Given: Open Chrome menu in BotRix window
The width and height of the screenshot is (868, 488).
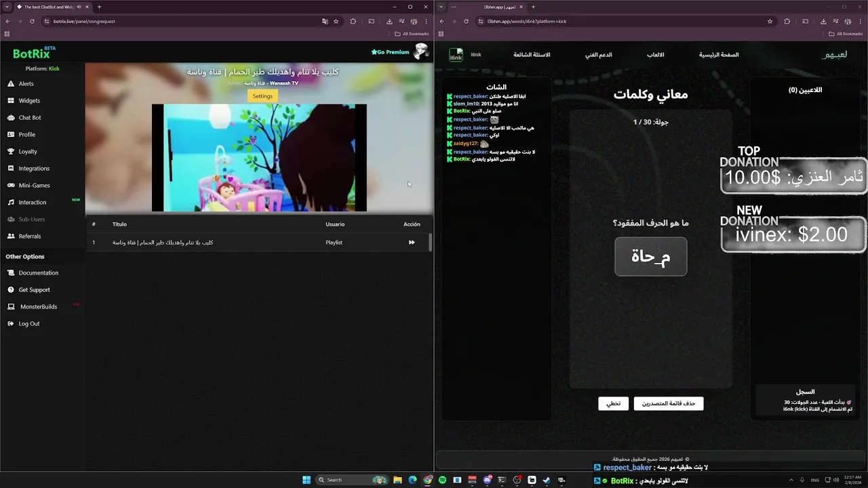Looking at the screenshot, I should pos(426,21).
